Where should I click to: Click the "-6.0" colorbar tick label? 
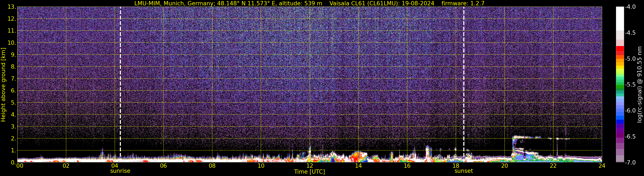(630, 111)
